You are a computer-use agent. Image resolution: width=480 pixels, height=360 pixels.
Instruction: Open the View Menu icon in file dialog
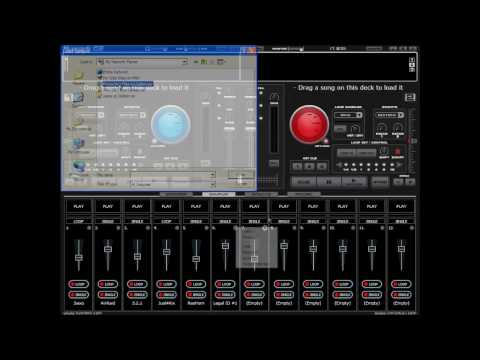coord(221,62)
